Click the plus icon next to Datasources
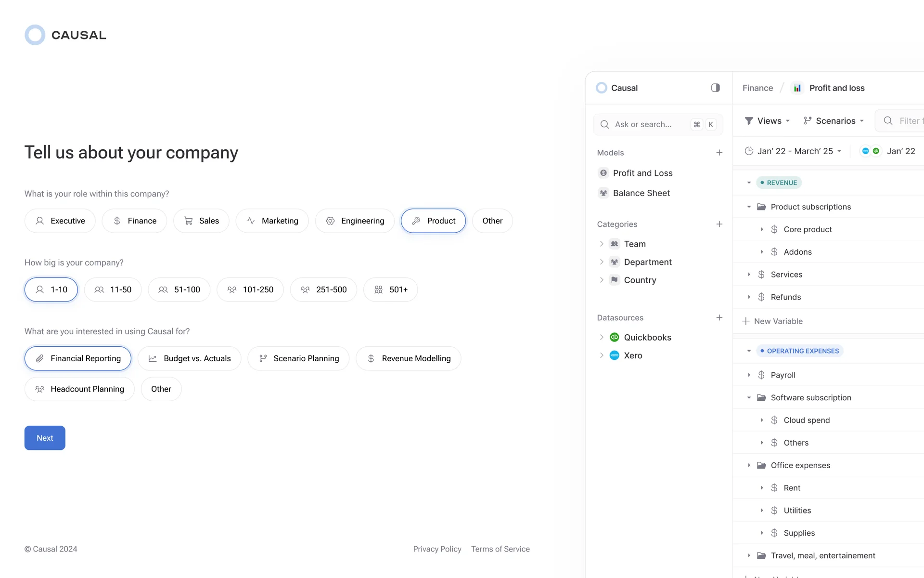The width and height of the screenshot is (924, 578). (719, 317)
